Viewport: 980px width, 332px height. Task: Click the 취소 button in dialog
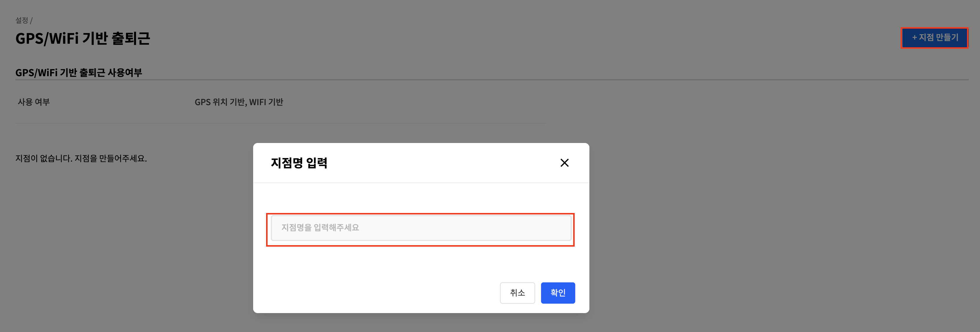coord(517,293)
